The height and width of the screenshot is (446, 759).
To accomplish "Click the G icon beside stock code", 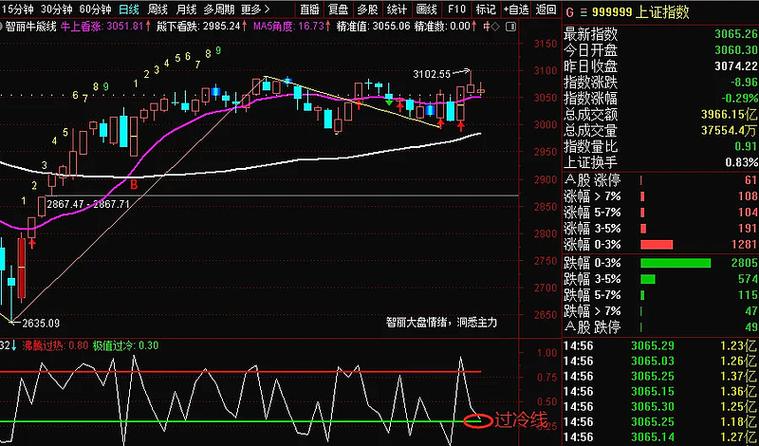I will click(x=569, y=12).
